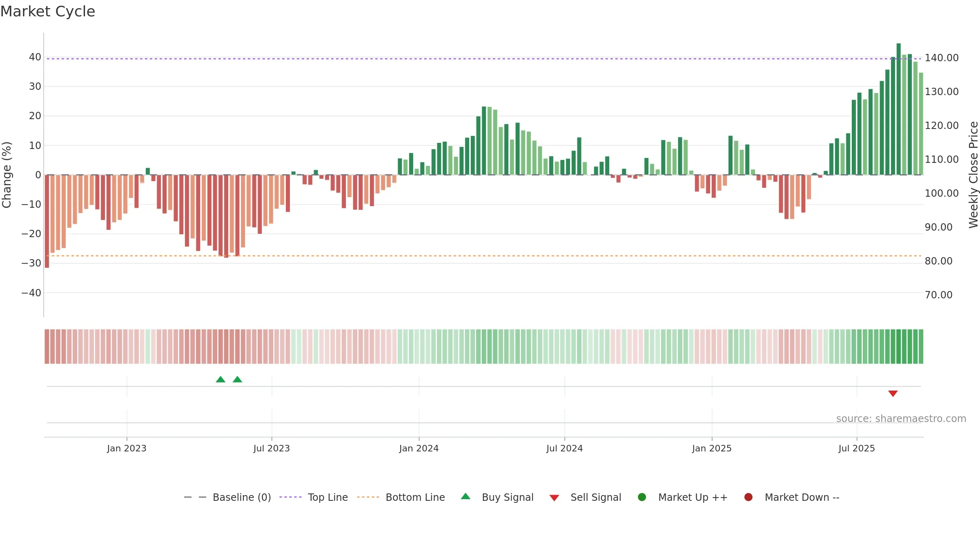
Task: Select the second buy signal triangle marker
Action: 237,380
